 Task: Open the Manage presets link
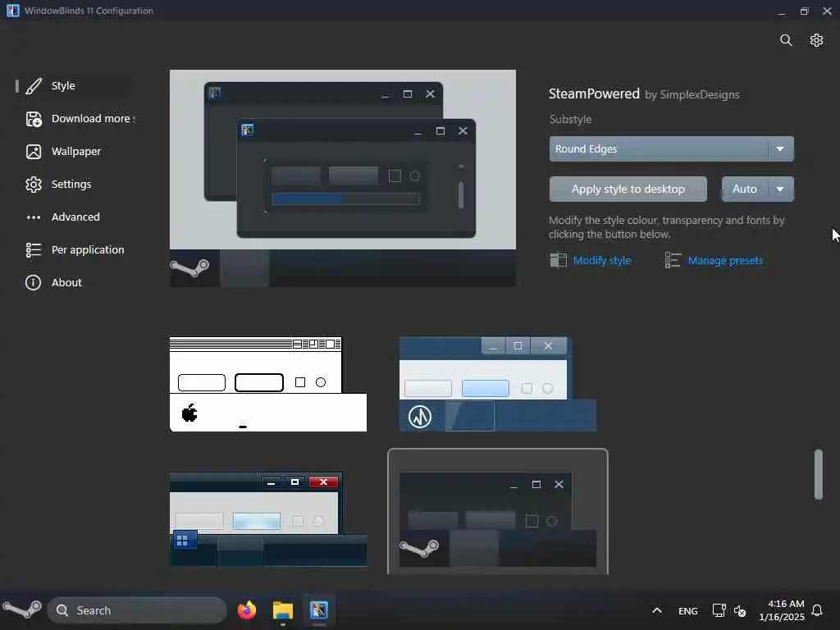tap(725, 260)
